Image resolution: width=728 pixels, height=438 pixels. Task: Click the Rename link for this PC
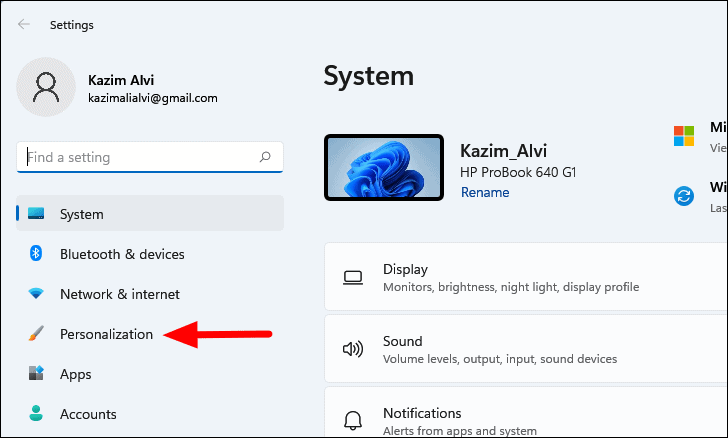coord(485,192)
